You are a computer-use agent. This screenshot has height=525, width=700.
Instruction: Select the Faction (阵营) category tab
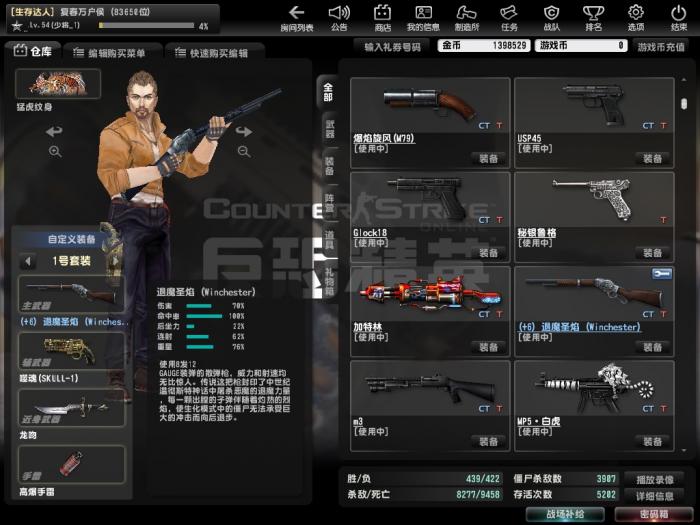point(329,203)
